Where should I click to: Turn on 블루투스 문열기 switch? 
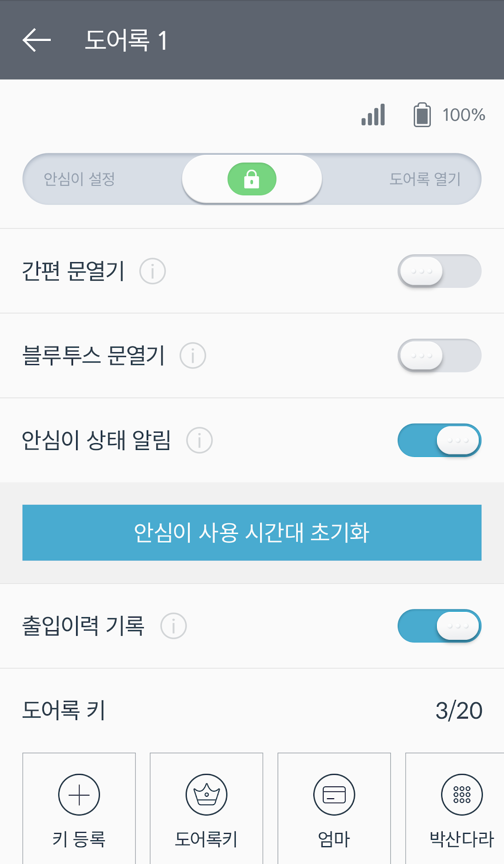click(x=439, y=356)
